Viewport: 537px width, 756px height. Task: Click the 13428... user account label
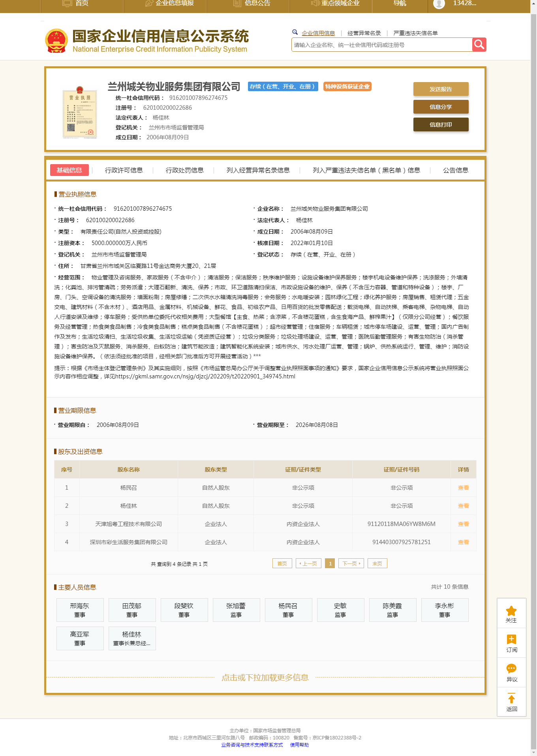[464, 3]
